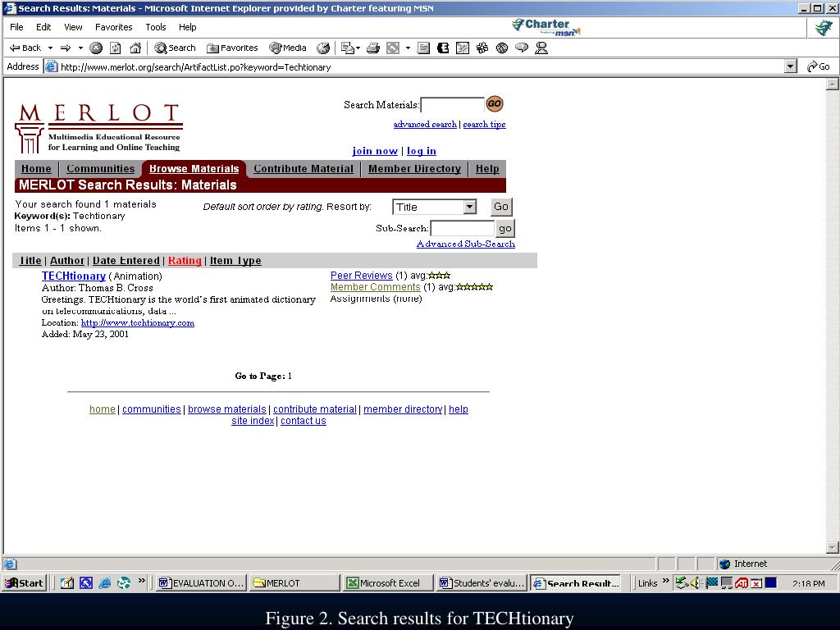Click the Back arrow button
The height and width of the screenshot is (630, 840).
point(25,48)
